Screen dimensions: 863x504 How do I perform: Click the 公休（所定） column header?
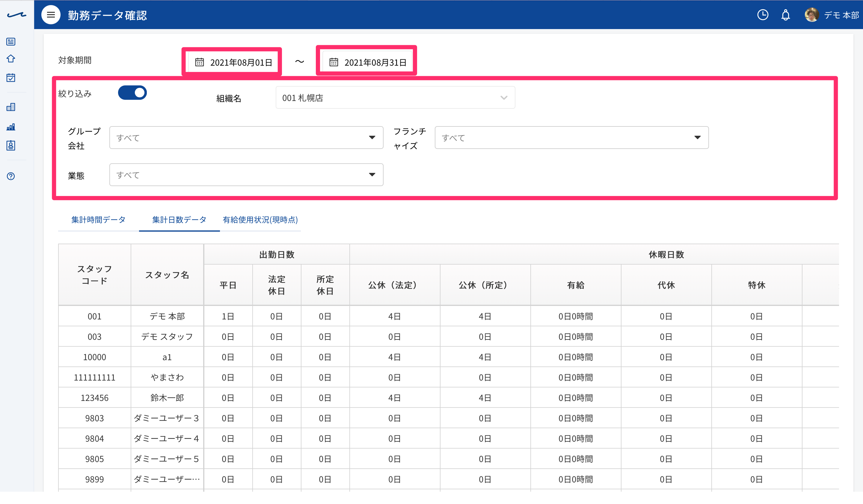(485, 285)
